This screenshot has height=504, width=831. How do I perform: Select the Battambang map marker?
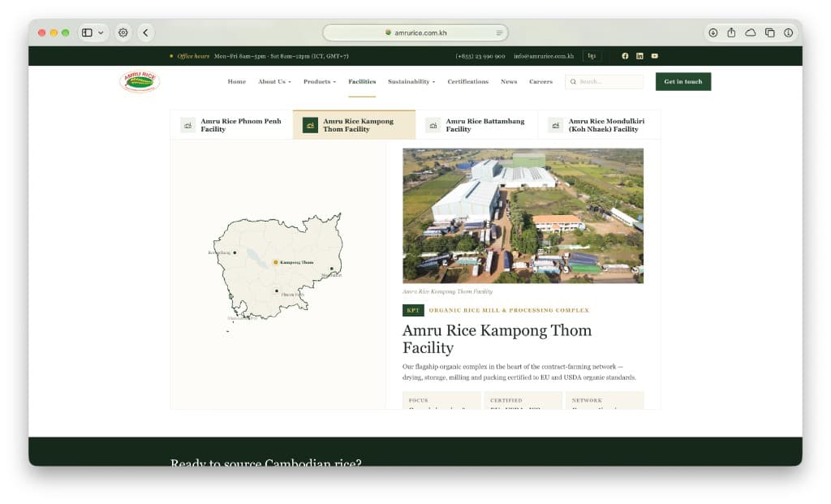(235, 252)
